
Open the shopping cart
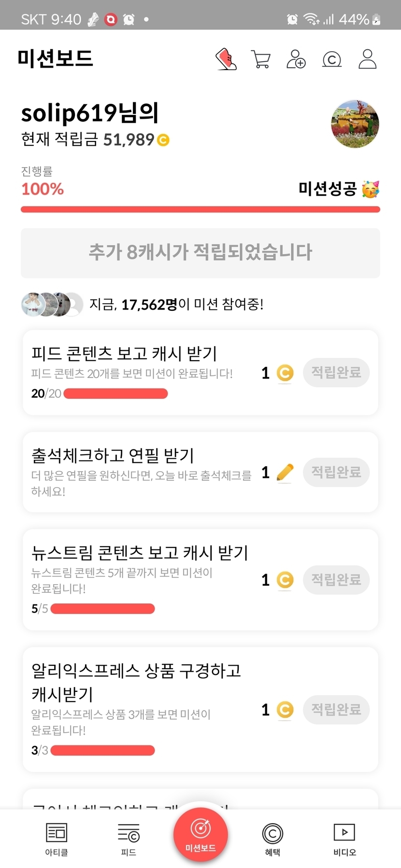(261, 59)
